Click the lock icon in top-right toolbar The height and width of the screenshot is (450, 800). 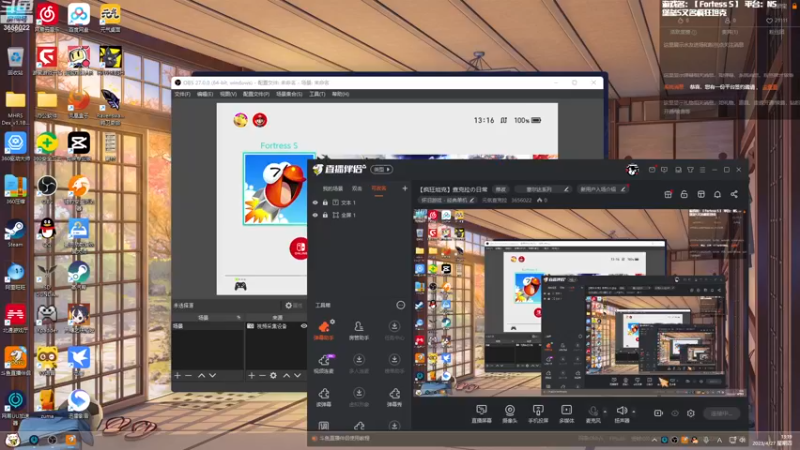(684, 194)
